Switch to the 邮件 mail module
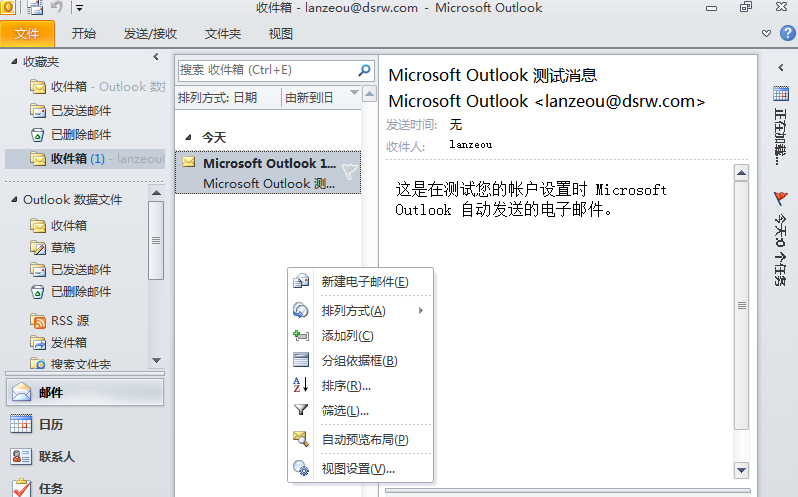Screen dimensions: 798x497 [84, 392]
